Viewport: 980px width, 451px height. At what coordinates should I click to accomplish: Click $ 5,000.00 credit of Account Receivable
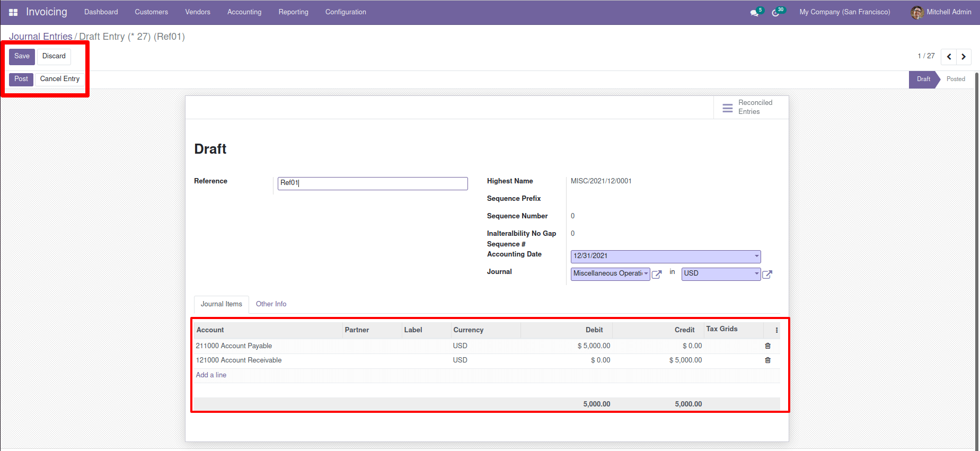coord(685,360)
